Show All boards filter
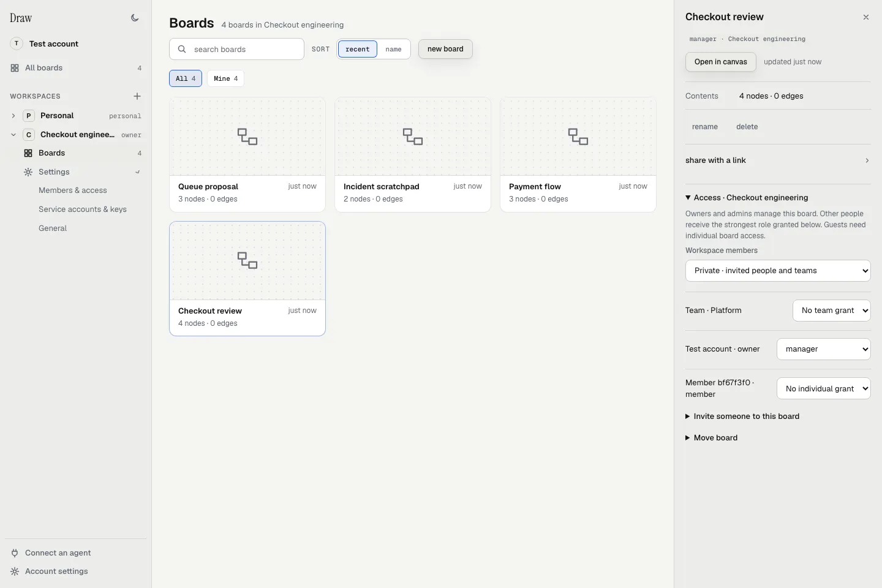This screenshot has height=588, width=882. point(186,78)
